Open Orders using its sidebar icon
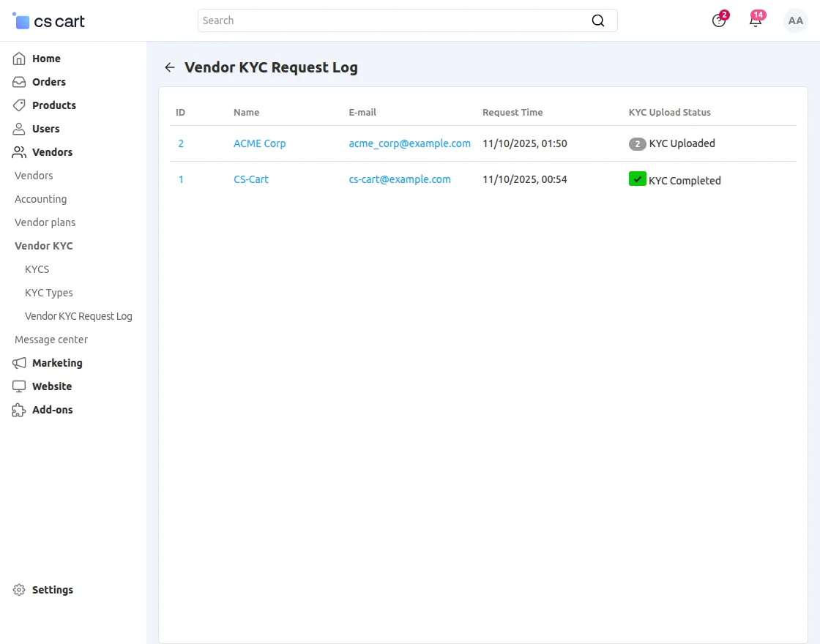Viewport: 820px width, 644px height. [18, 81]
